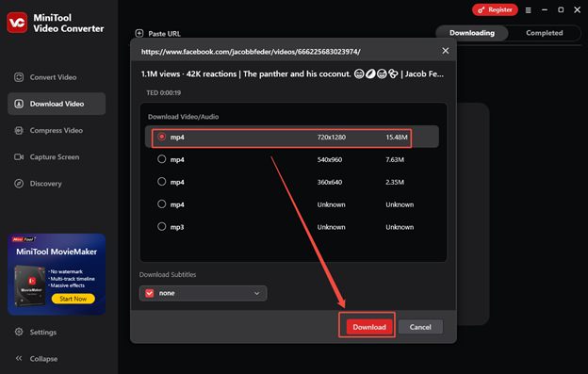Click the 15.48M file size value
The height and width of the screenshot is (374, 588).
coord(397,138)
